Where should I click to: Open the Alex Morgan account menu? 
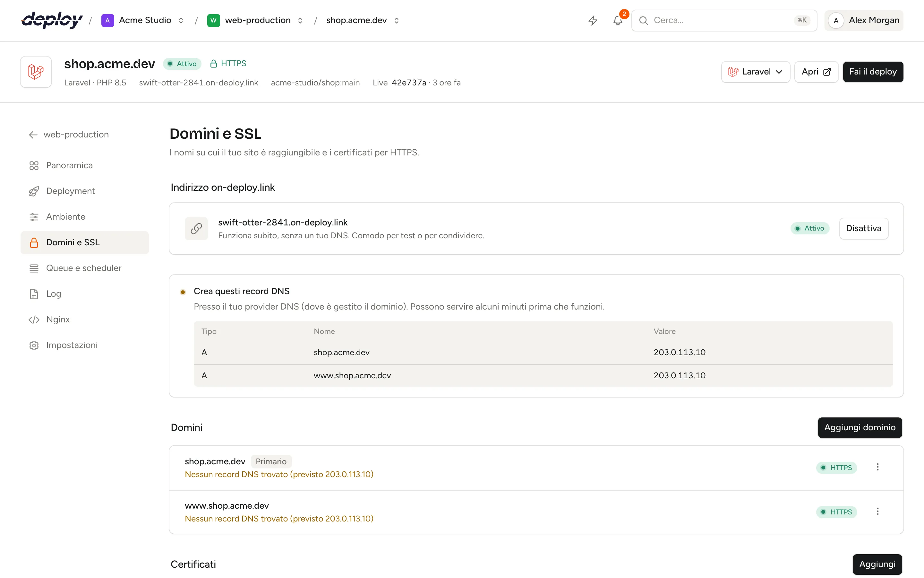pos(864,20)
